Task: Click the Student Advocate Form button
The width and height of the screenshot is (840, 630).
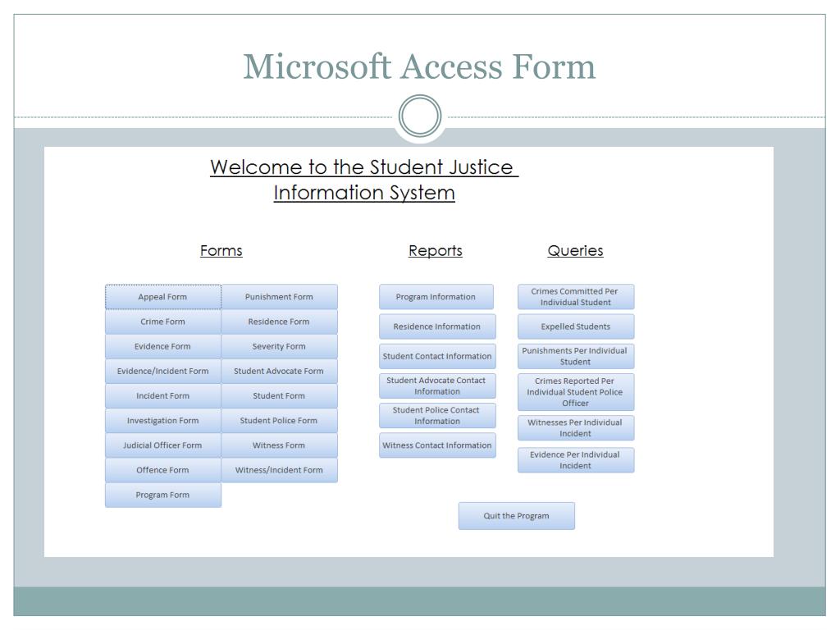Action: coord(279,371)
